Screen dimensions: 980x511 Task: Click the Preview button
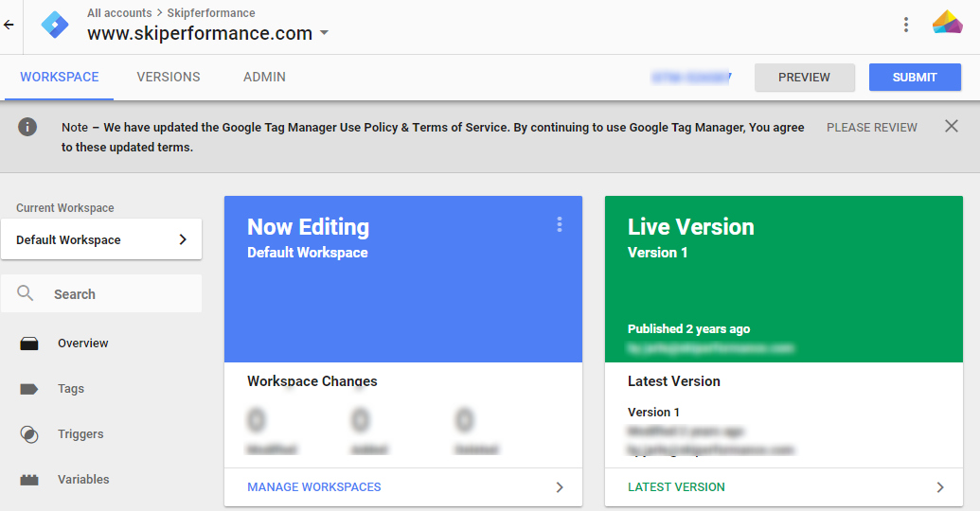805,78
